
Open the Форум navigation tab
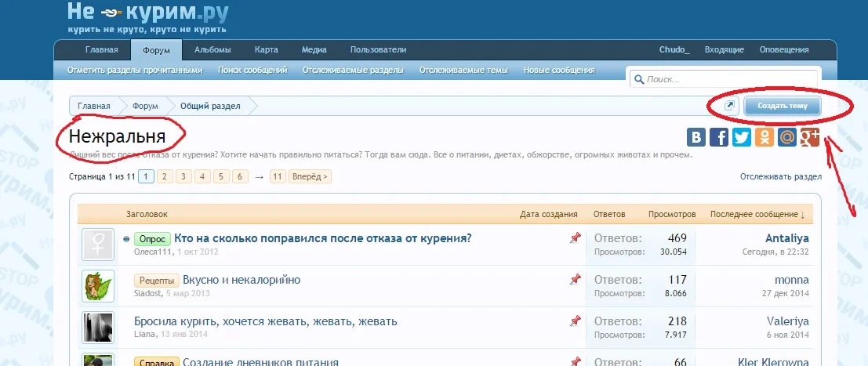[156, 50]
